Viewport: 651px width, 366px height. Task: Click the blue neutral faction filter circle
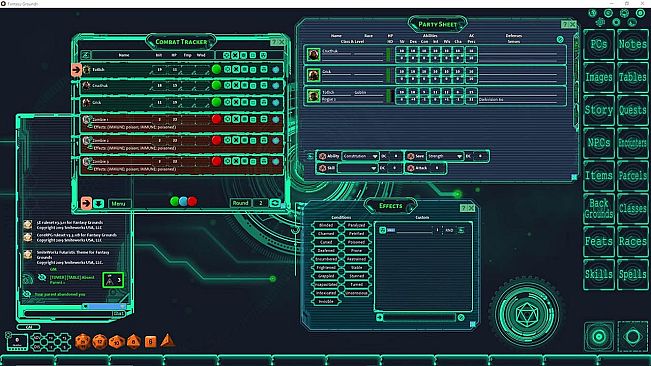tap(184, 202)
